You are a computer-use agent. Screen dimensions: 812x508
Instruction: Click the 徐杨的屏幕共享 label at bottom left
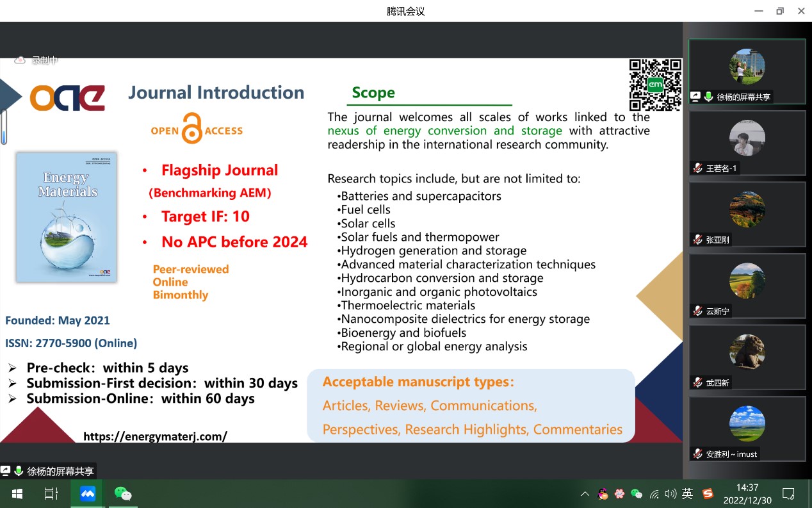60,471
